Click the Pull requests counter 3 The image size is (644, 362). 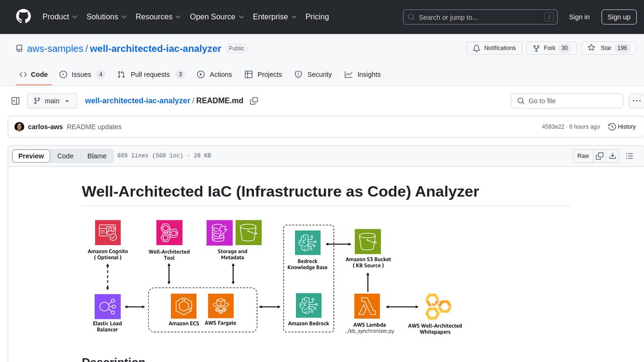(x=180, y=74)
